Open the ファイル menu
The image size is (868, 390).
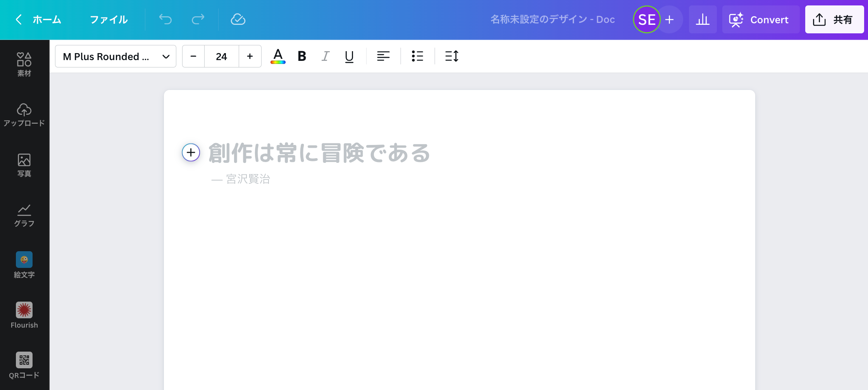pos(109,19)
